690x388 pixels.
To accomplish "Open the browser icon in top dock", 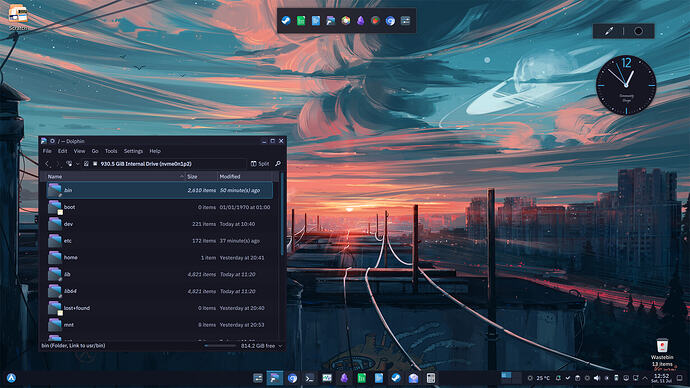I will click(390, 21).
